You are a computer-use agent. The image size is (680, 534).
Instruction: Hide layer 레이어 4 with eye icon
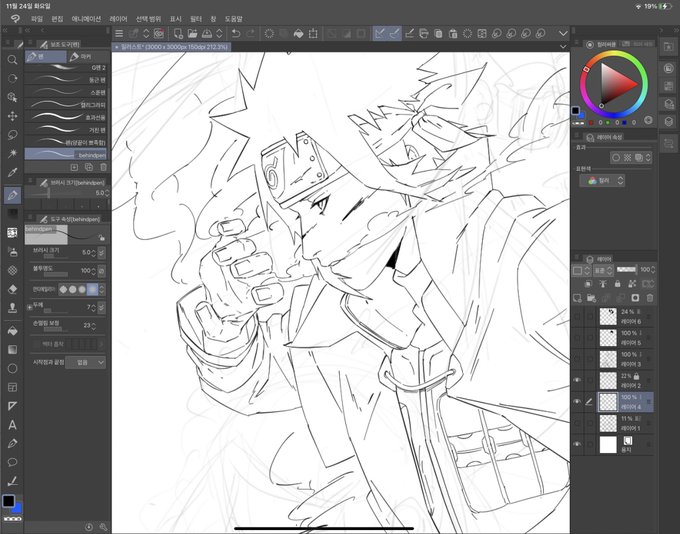pos(577,402)
